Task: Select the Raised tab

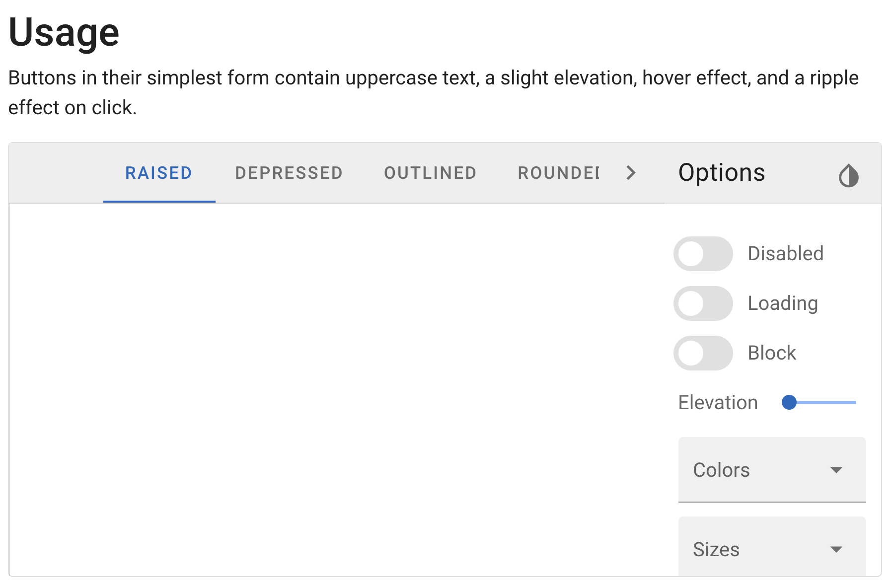Action: click(x=159, y=173)
